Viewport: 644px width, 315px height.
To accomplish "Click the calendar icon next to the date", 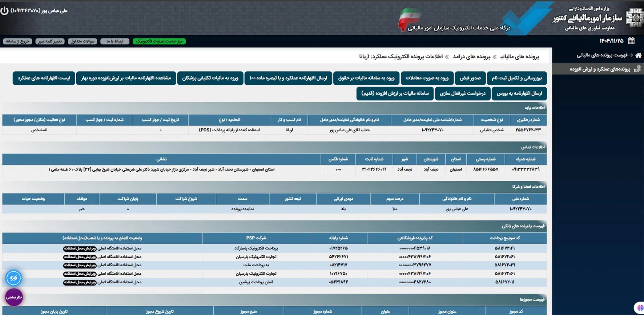I will (x=631, y=41).
